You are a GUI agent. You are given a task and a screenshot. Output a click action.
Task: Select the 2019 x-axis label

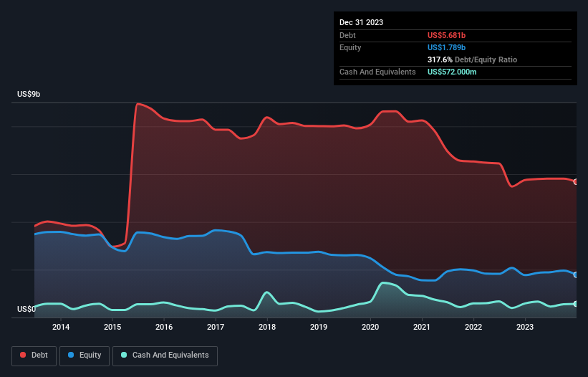319,327
